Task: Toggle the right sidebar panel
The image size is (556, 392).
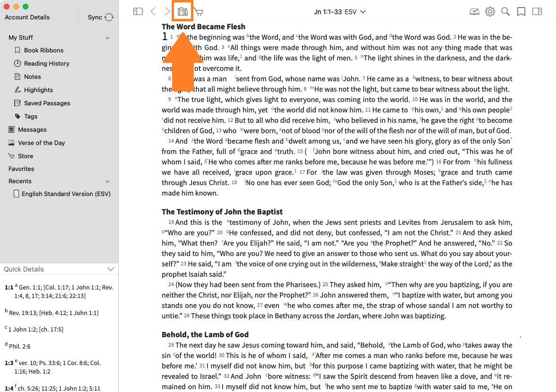Action: click(537, 11)
